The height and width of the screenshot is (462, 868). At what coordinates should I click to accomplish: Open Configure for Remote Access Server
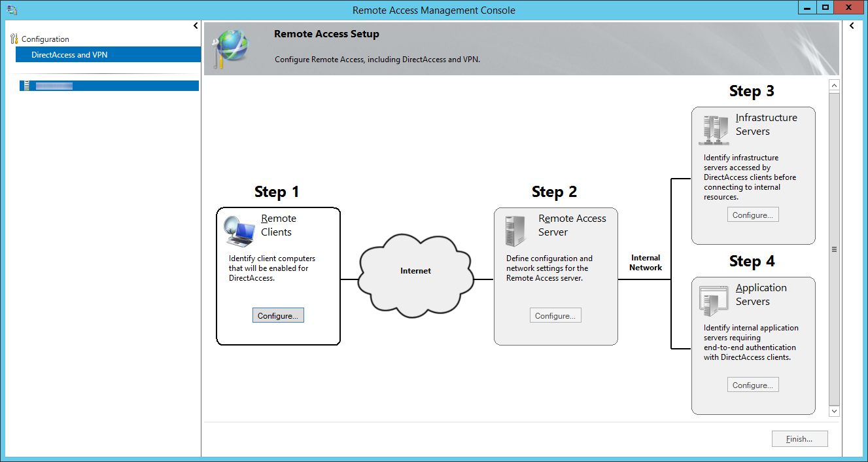click(x=555, y=315)
